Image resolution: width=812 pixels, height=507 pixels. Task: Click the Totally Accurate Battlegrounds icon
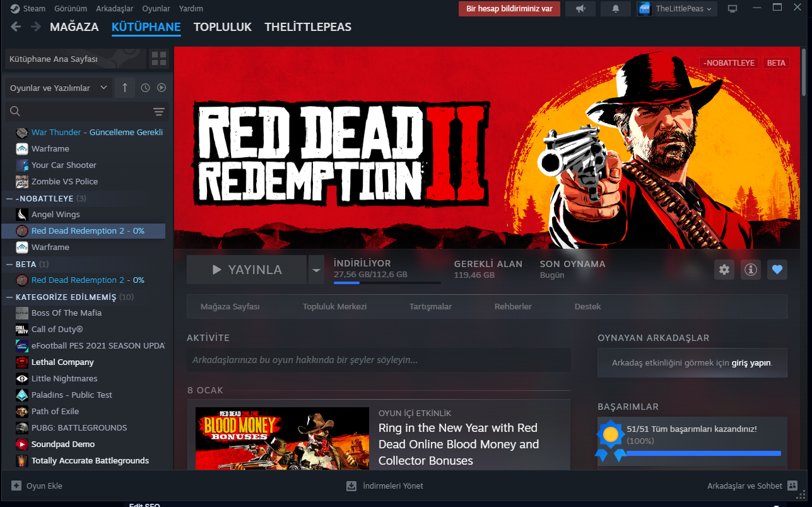point(22,460)
